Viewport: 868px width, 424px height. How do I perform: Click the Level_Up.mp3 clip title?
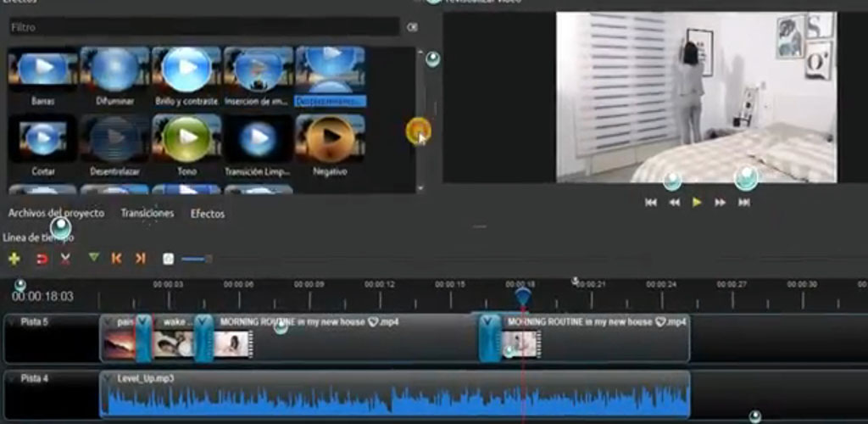point(146,379)
